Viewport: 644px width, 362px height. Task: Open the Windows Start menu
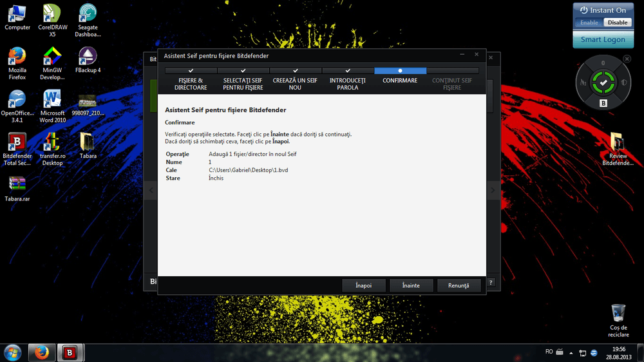click(13, 352)
